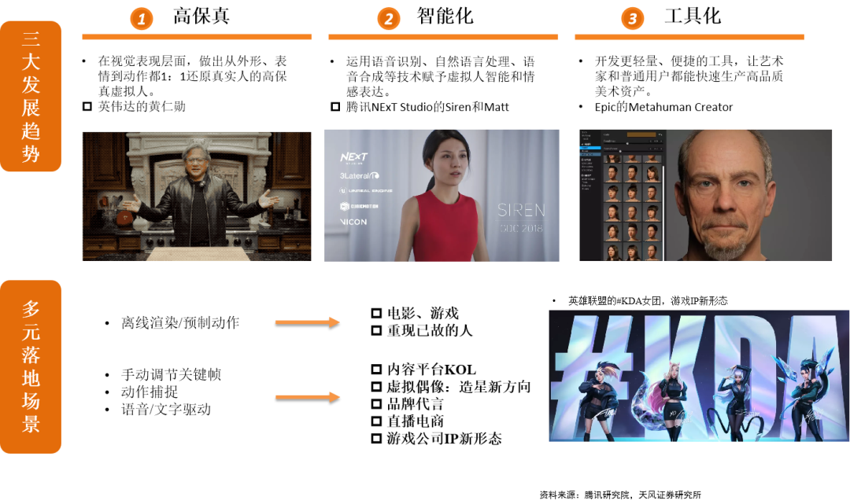Click the item 虚拟偶像：造星新方向
The width and height of the screenshot is (850, 504).
coord(459,387)
